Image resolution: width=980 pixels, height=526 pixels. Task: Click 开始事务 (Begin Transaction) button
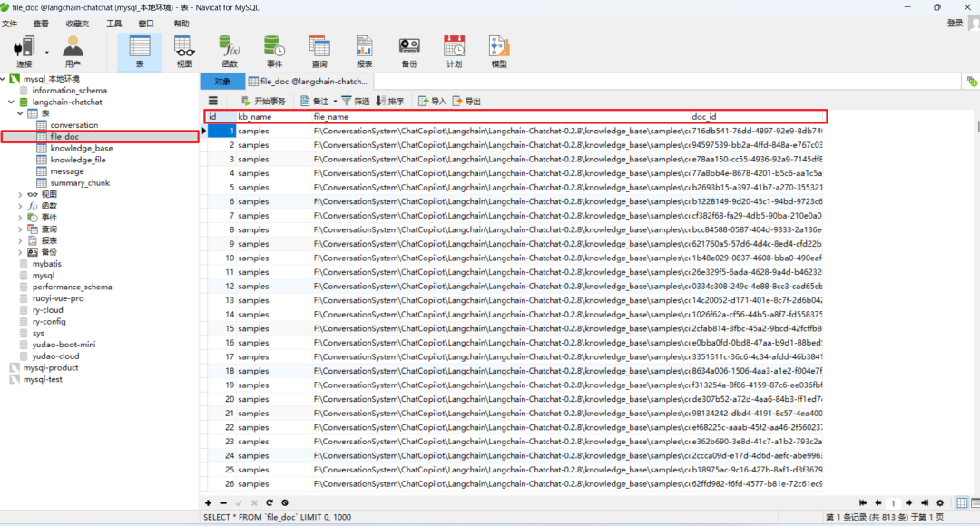(263, 101)
